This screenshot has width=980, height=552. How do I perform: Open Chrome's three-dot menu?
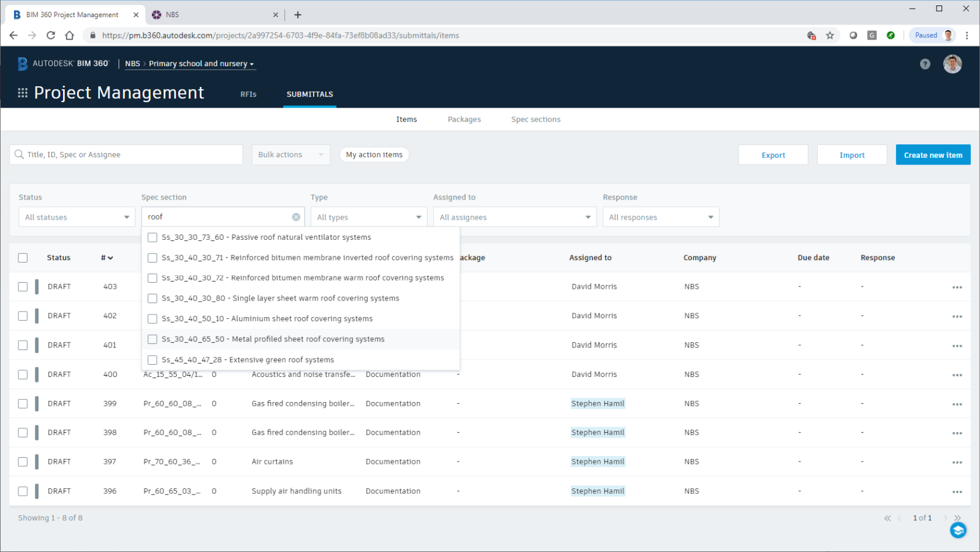coord(967,35)
